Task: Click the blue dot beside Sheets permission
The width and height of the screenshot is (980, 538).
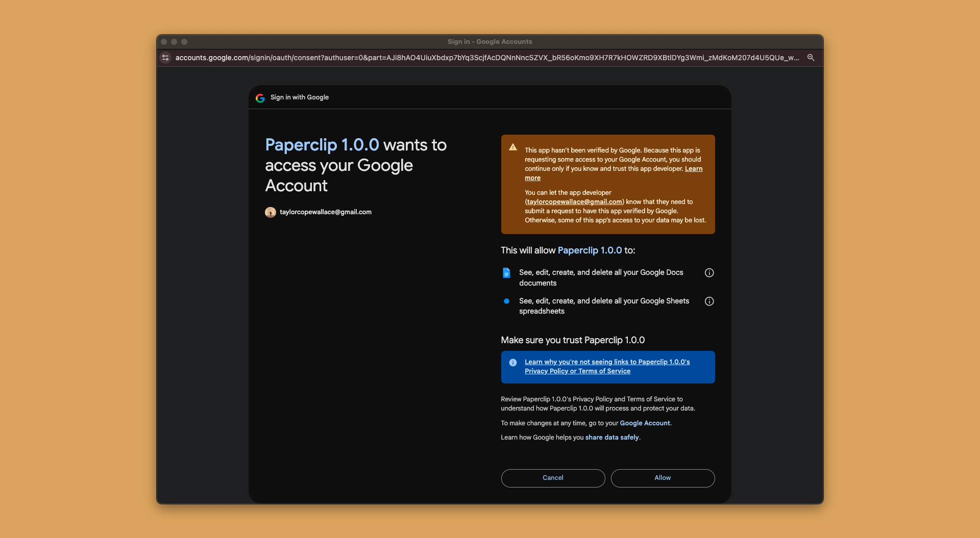Action: [506, 301]
